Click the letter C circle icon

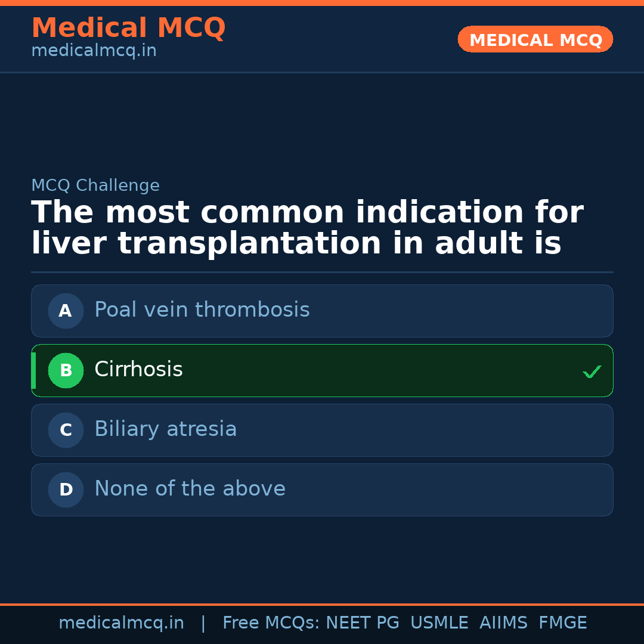pyautogui.click(x=66, y=430)
